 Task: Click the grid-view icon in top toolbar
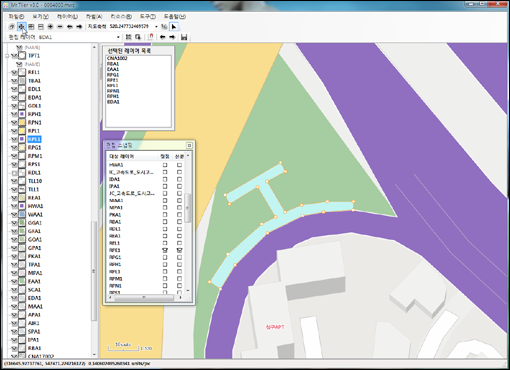click(x=31, y=26)
